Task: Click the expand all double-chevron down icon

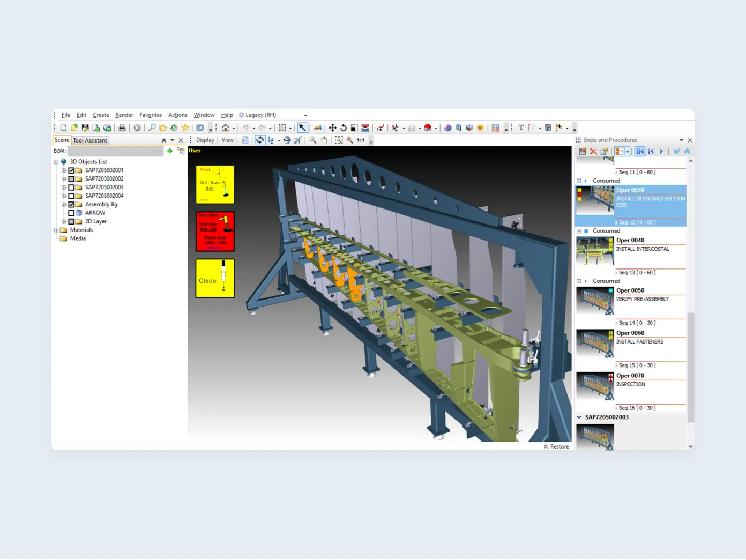Action: [x=676, y=152]
